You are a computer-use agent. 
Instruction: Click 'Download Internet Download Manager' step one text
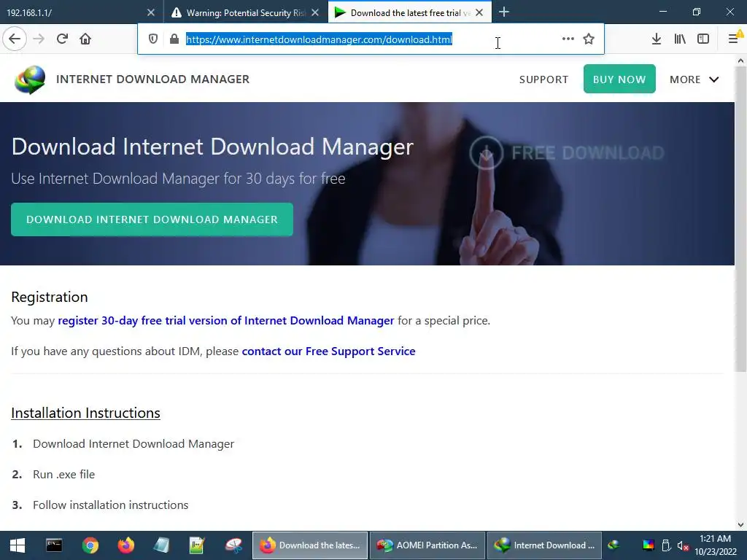tap(133, 444)
